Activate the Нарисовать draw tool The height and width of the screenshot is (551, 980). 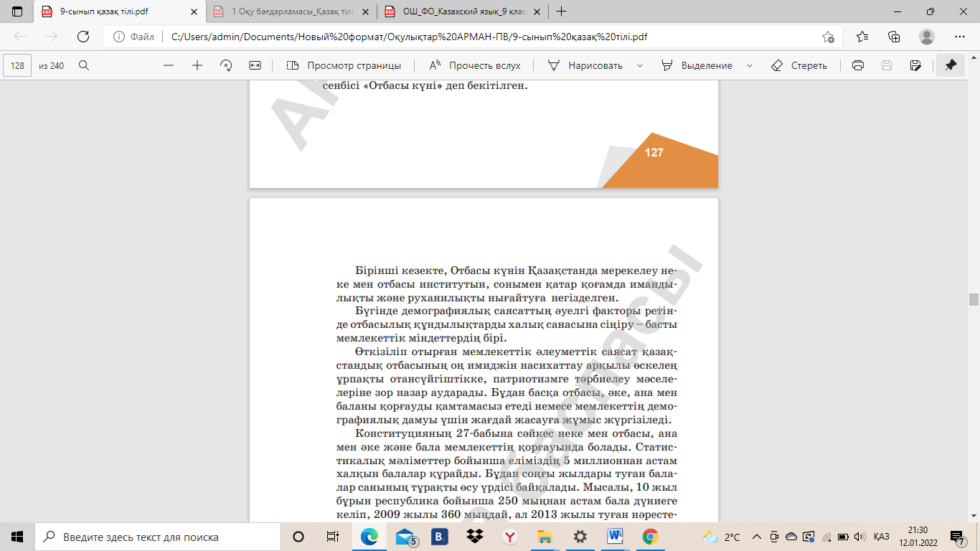[585, 65]
